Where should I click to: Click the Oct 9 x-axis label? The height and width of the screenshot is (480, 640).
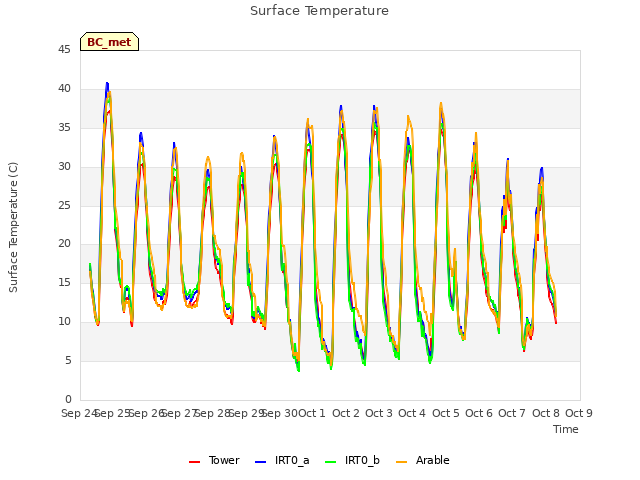point(579,413)
